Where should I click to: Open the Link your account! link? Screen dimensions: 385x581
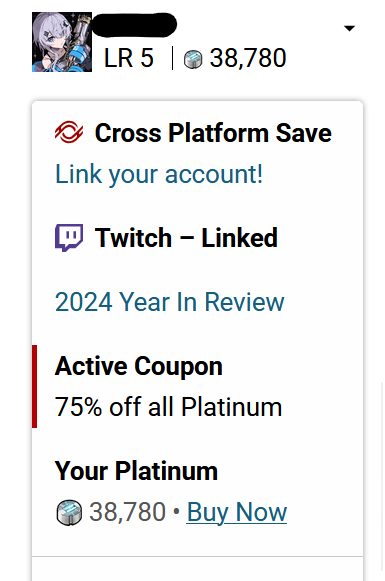coord(159,174)
